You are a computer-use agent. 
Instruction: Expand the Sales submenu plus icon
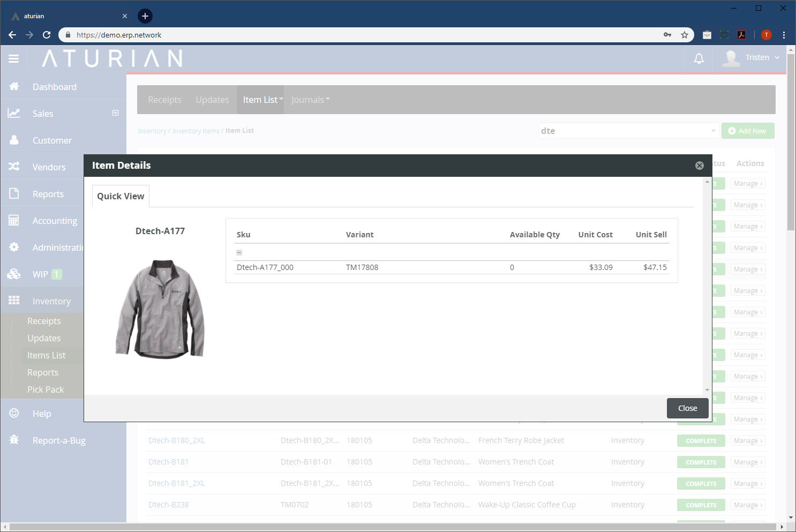coord(115,113)
